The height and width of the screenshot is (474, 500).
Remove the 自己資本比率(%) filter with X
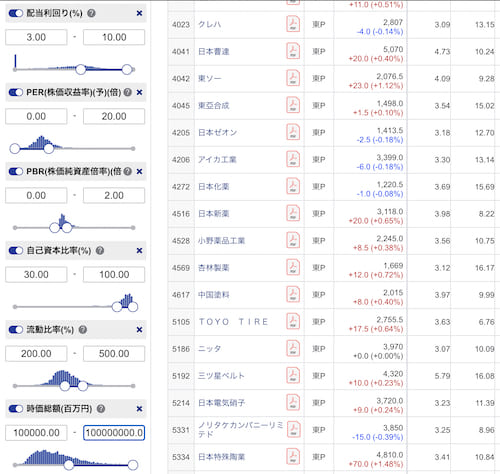pos(139,250)
